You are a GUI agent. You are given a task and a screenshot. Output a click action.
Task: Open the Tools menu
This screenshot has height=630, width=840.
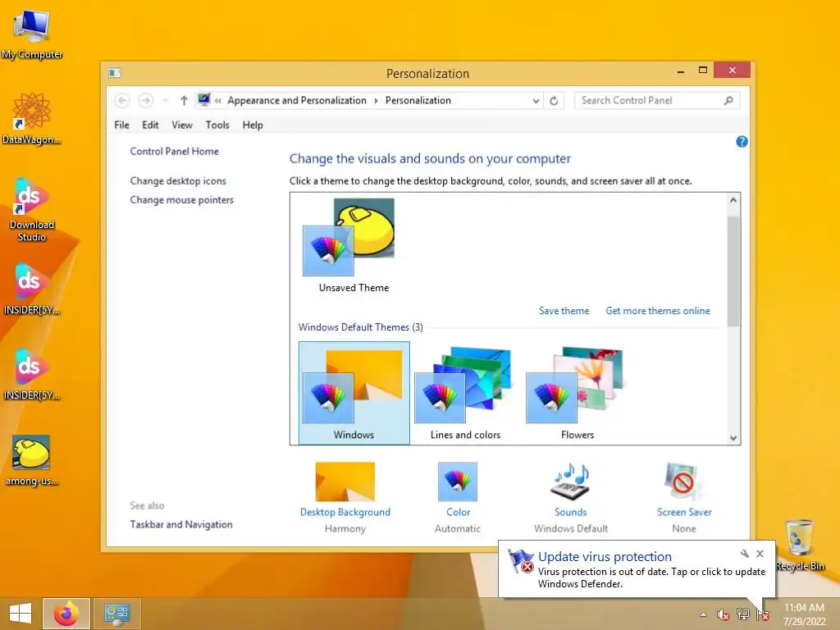coord(217,125)
